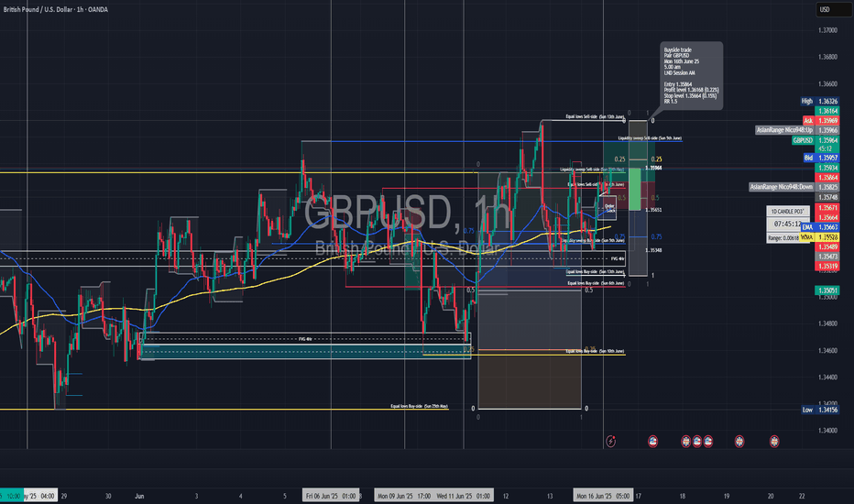Click the 07:45:12 candle countdown timer
This screenshot has width=854, height=504.
(787, 224)
